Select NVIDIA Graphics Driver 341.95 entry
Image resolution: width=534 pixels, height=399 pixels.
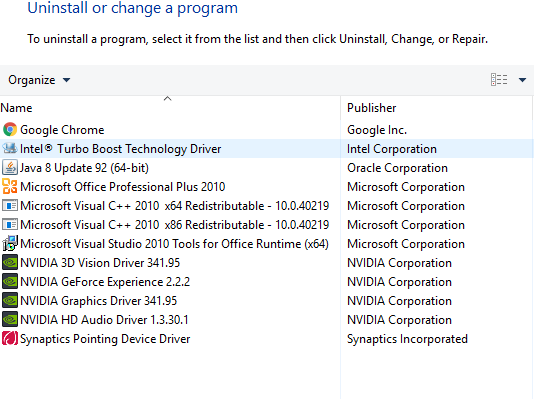[99, 301]
